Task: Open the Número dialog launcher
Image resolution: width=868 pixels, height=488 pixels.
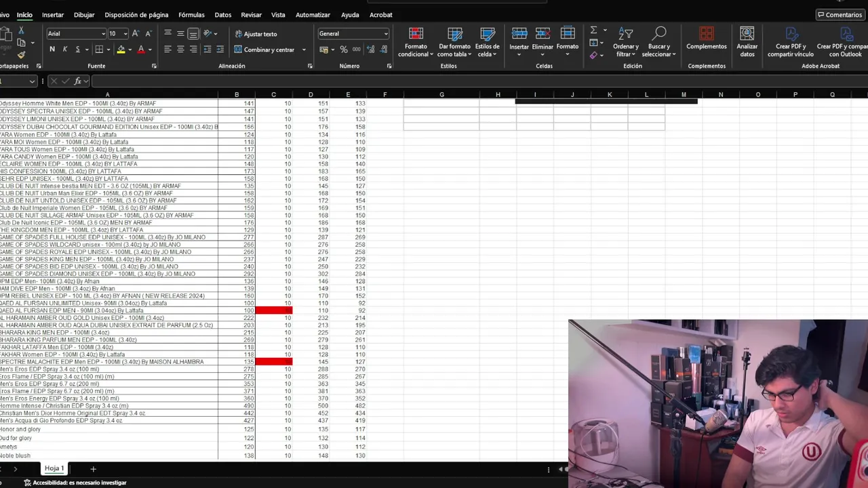Action: click(389, 66)
